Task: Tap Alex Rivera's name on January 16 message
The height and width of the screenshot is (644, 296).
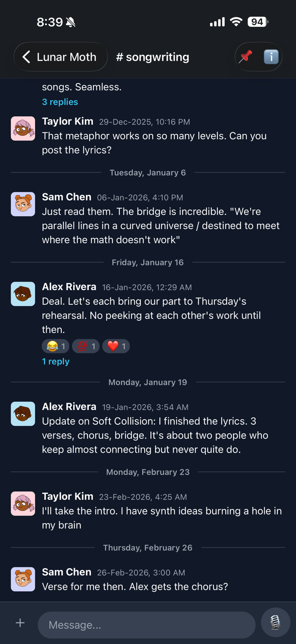Action: (69, 287)
